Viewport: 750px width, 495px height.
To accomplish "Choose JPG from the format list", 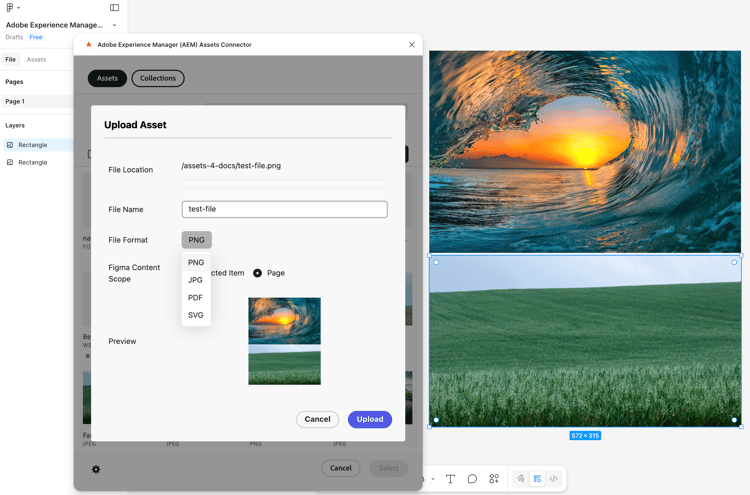I will [196, 280].
